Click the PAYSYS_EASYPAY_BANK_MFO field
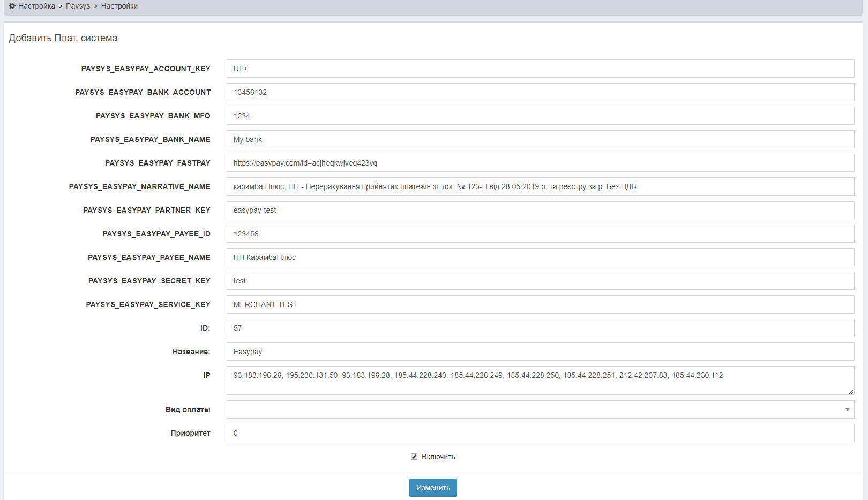 [540, 116]
